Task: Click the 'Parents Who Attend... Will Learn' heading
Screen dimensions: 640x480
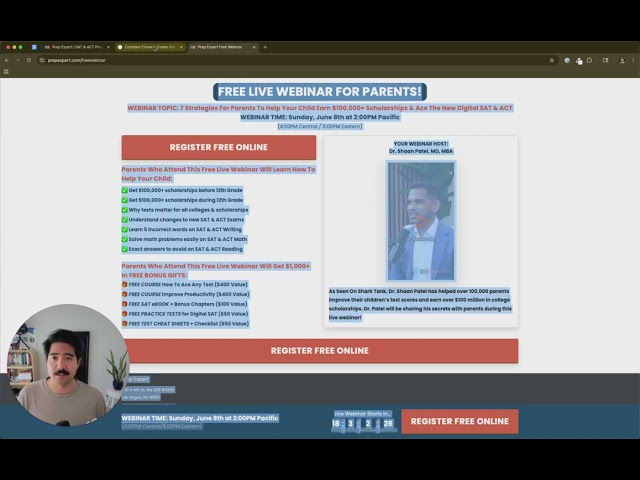Action: tap(218, 174)
